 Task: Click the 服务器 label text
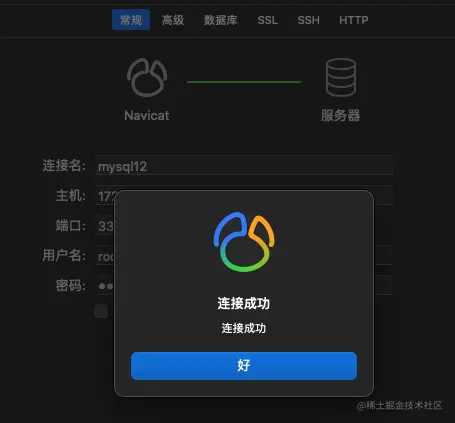coord(340,116)
